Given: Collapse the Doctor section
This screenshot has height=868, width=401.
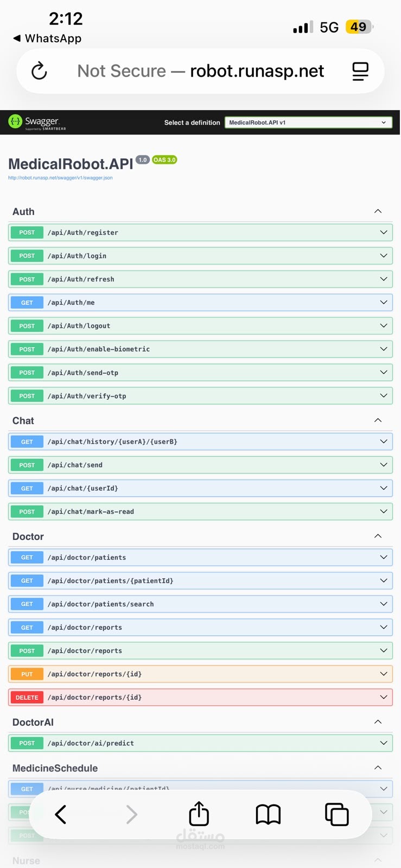Looking at the screenshot, I should [x=378, y=537].
